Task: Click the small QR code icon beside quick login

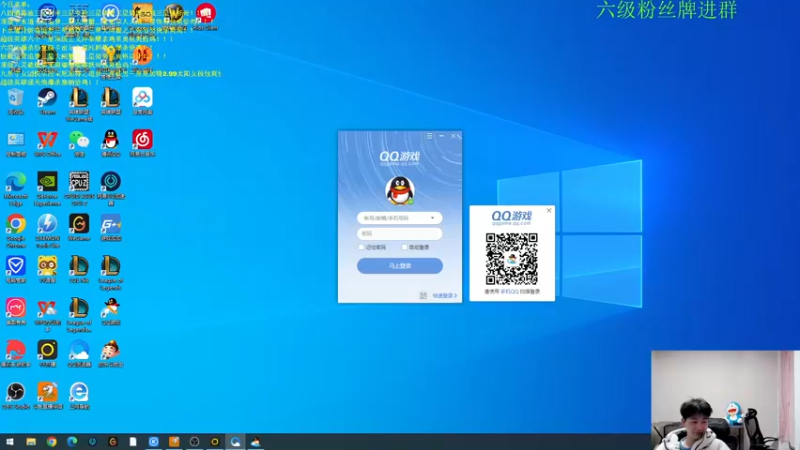Action: [423, 295]
